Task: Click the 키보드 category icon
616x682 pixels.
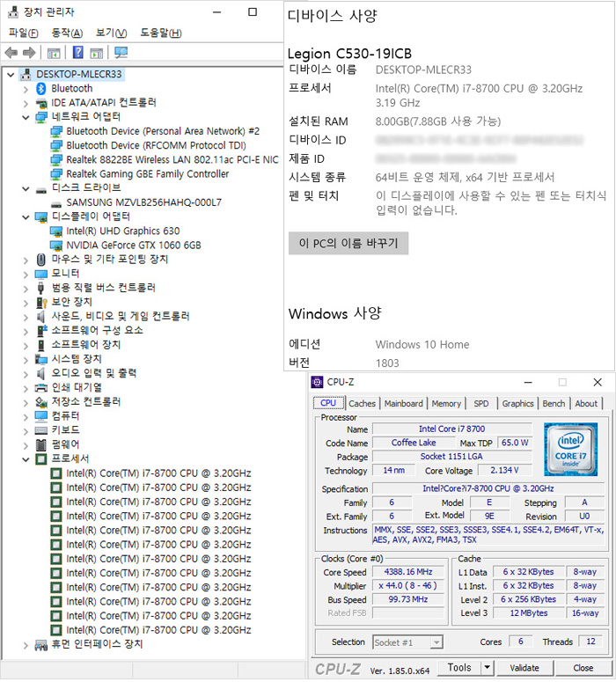Action: (x=41, y=430)
